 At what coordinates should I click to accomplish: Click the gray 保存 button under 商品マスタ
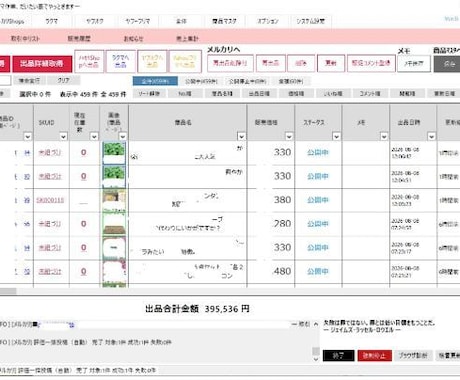point(448,64)
